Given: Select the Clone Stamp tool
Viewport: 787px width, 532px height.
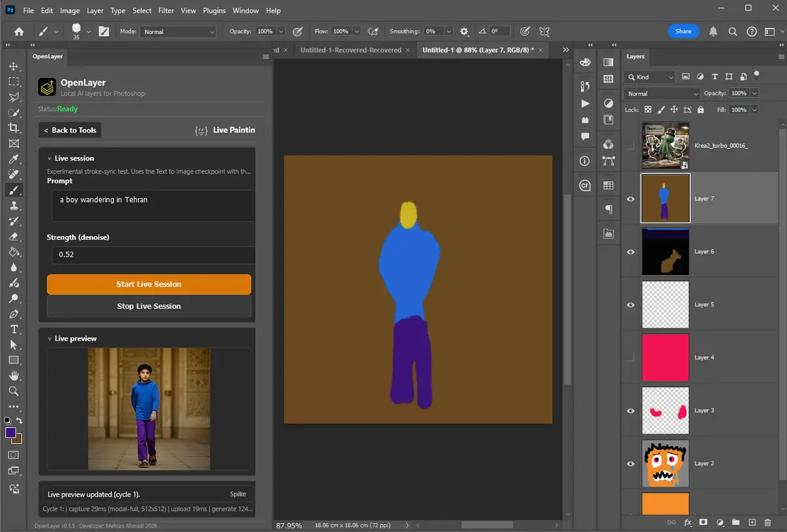Looking at the screenshot, I should click(x=14, y=205).
